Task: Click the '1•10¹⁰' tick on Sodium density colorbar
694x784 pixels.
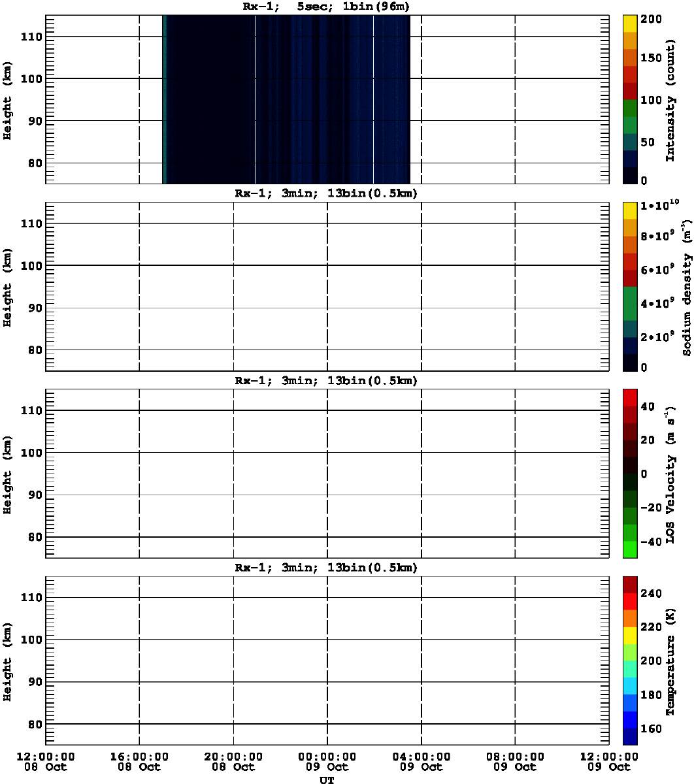Action: click(660, 205)
